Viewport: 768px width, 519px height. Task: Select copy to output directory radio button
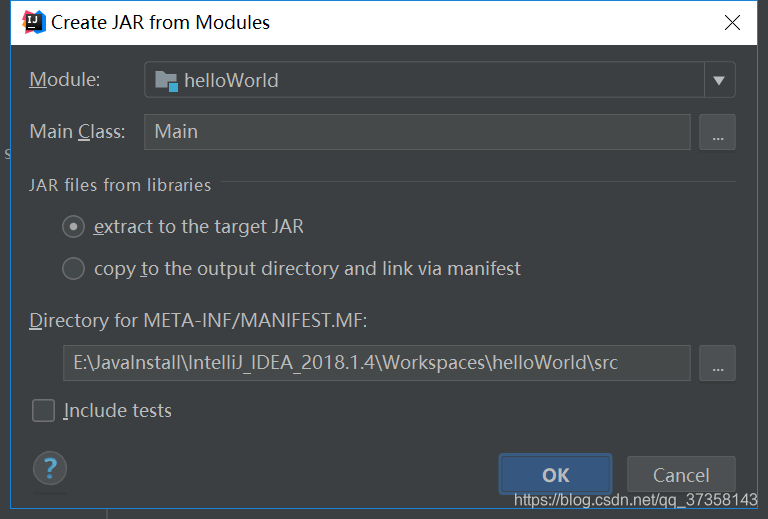73,269
